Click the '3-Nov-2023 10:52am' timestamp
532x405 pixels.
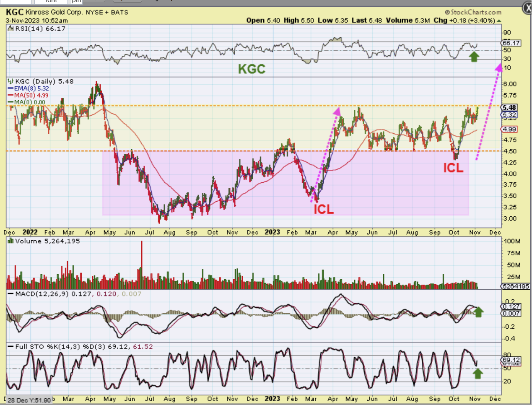36,21
